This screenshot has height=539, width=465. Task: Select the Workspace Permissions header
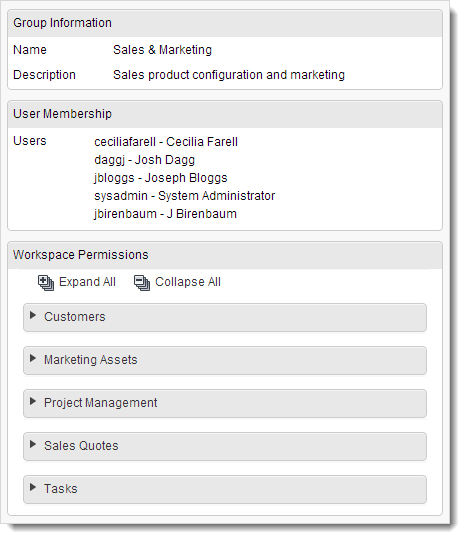click(225, 255)
